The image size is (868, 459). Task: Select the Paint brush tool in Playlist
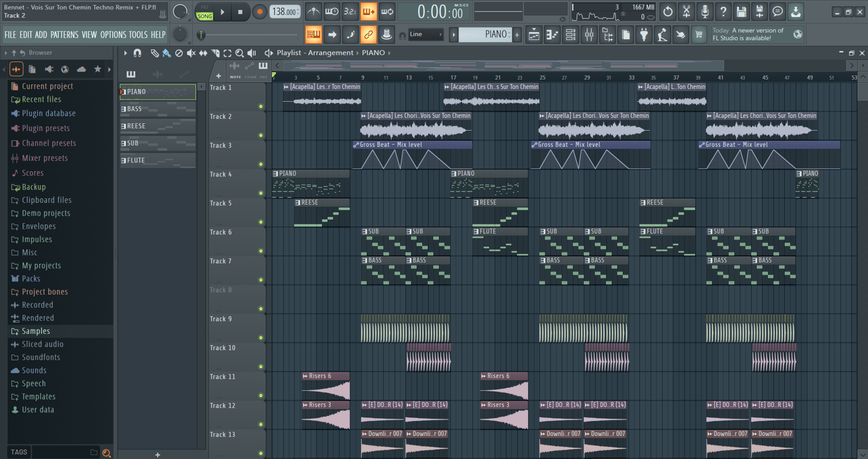167,53
